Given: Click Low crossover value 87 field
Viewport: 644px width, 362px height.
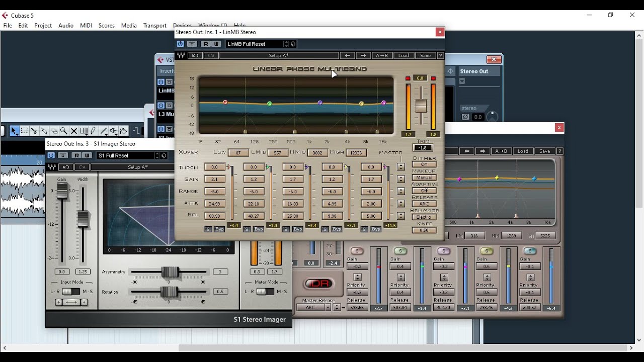Looking at the screenshot, I should (x=238, y=153).
